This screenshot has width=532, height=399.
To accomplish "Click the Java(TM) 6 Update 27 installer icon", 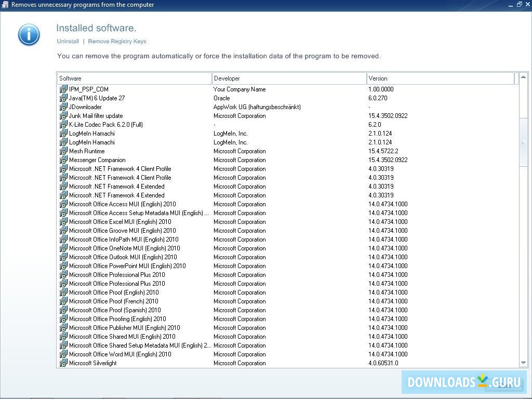I will pos(63,98).
